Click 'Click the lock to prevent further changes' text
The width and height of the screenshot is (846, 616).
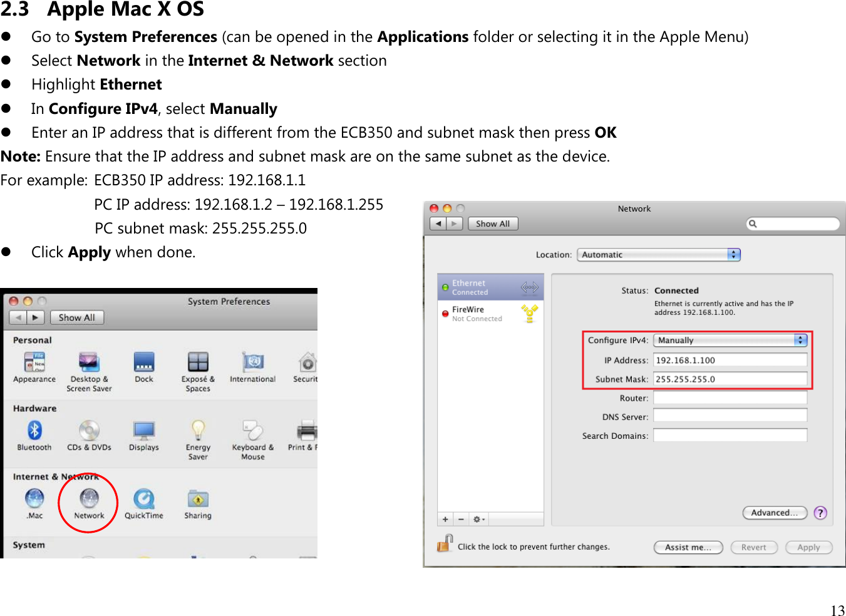534,547
